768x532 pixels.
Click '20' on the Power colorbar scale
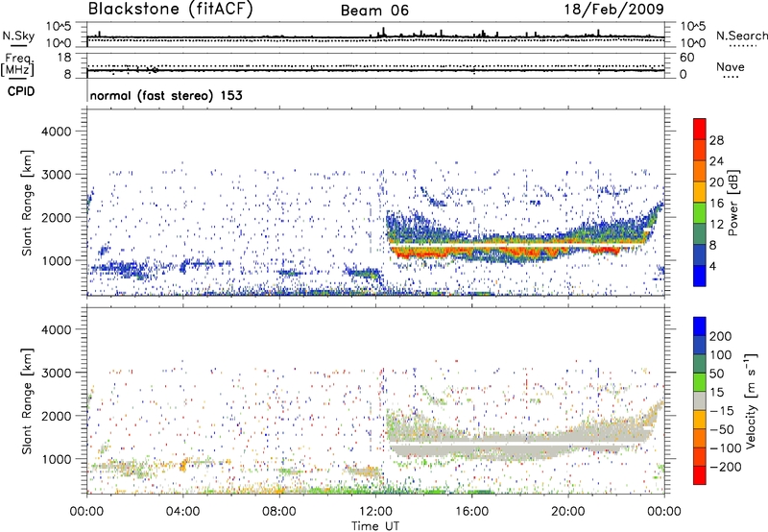click(716, 182)
